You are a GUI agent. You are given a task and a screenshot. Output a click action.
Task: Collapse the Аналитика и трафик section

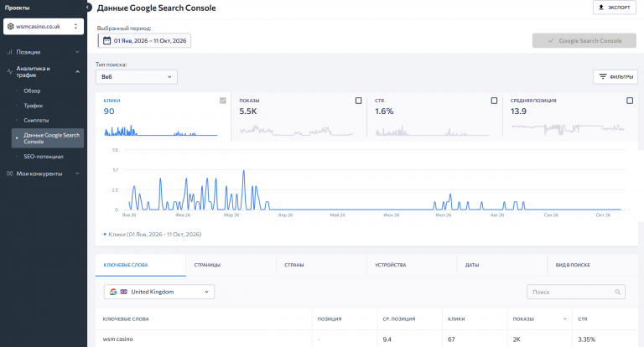coord(77,71)
